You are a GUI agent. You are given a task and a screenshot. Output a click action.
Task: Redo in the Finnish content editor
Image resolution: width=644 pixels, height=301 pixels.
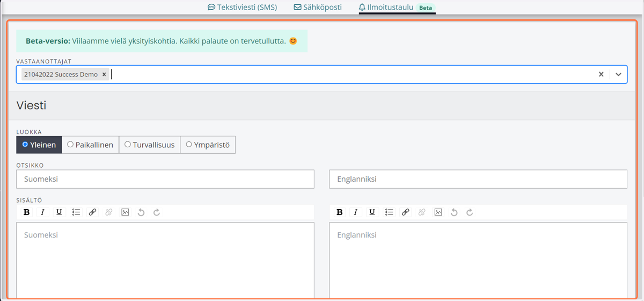[x=157, y=212]
